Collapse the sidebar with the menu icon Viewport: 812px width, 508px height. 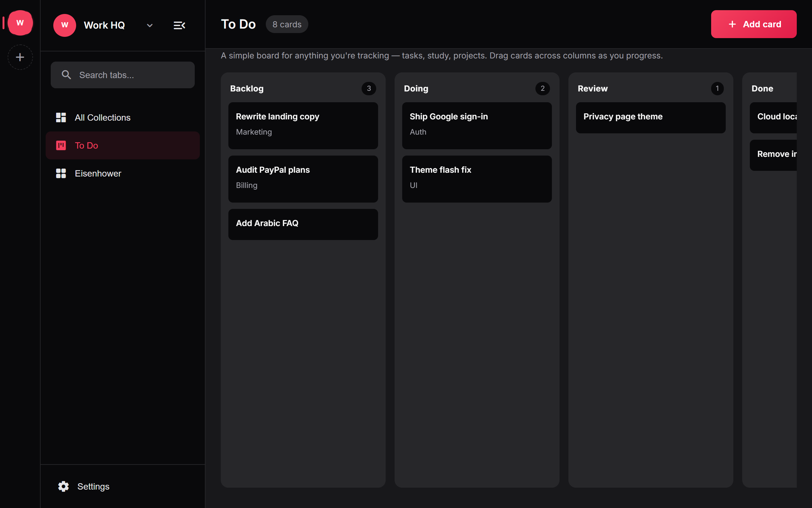coord(180,25)
